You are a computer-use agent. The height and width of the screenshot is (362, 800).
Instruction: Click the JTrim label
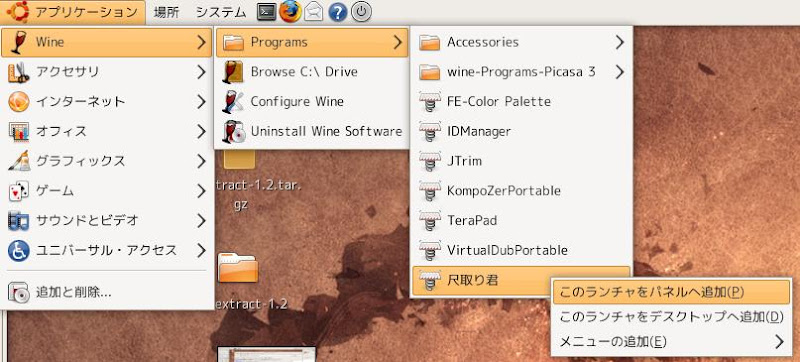[464, 161]
